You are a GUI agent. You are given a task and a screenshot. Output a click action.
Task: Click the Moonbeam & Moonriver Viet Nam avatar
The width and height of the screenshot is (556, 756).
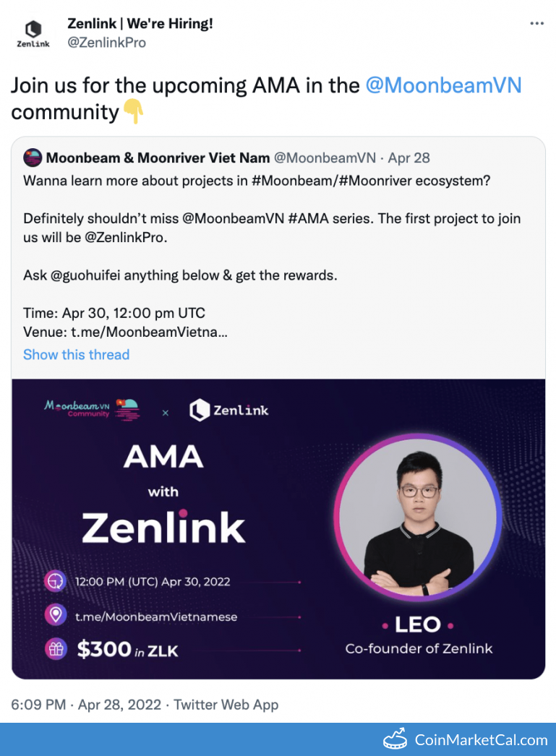33,158
